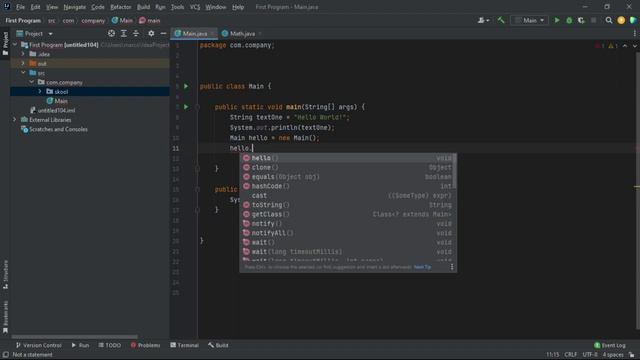Choose notifyAll() completion suggestion
640x360 pixels.
(347, 233)
